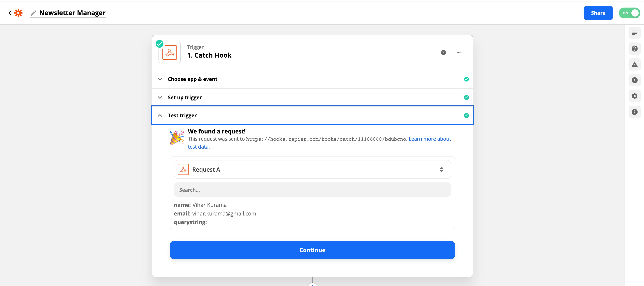Open the Request A dropdown
The height and width of the screenshot is (286, 644).
click(x=312, y=169)
